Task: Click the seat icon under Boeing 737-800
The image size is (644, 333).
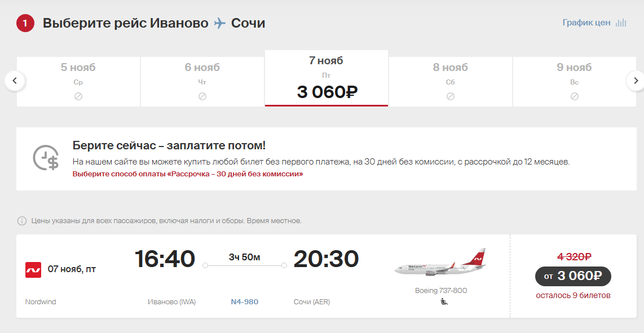Action: [x=444, y=302]
